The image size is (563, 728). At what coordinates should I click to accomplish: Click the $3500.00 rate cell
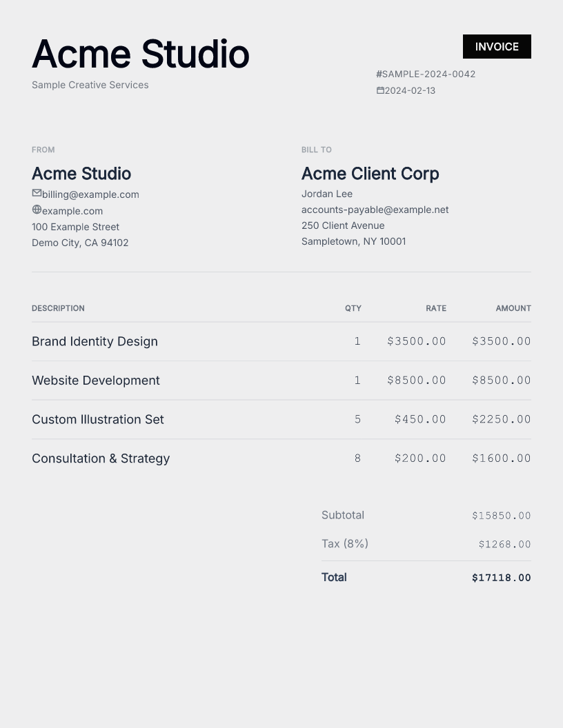click(417, 341)
